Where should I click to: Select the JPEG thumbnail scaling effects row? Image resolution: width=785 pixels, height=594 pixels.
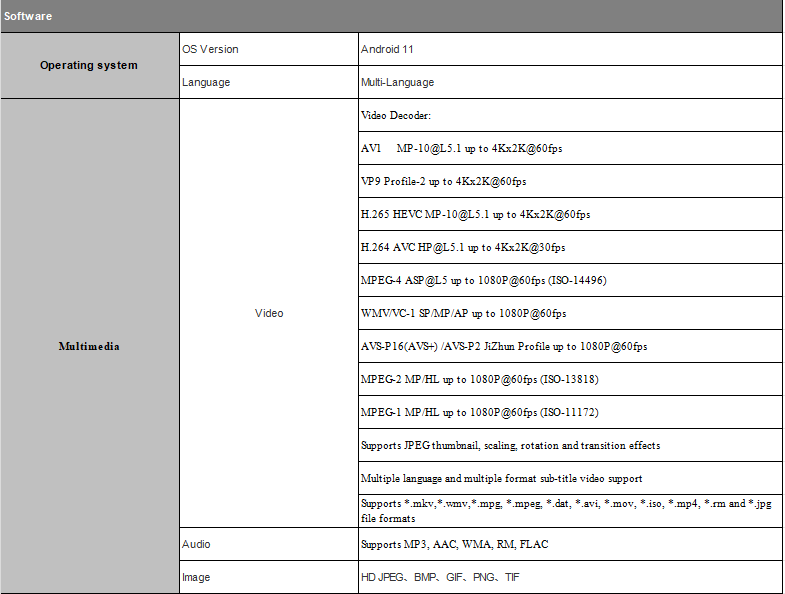(510, 445)
